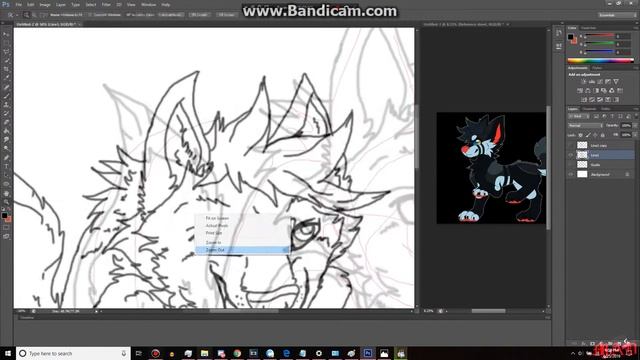Open the Image menu

[x=45, y=4]
